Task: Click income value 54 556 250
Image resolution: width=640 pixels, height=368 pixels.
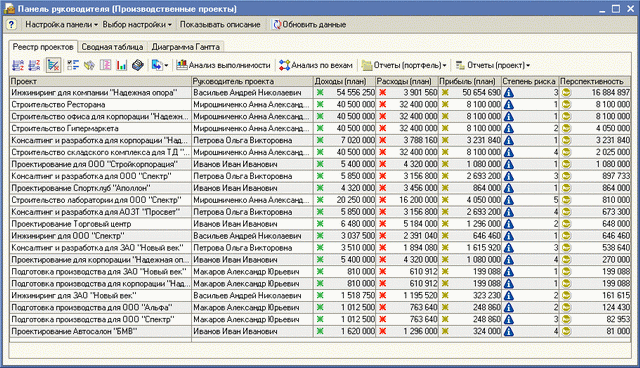Action: pos(356,93)
